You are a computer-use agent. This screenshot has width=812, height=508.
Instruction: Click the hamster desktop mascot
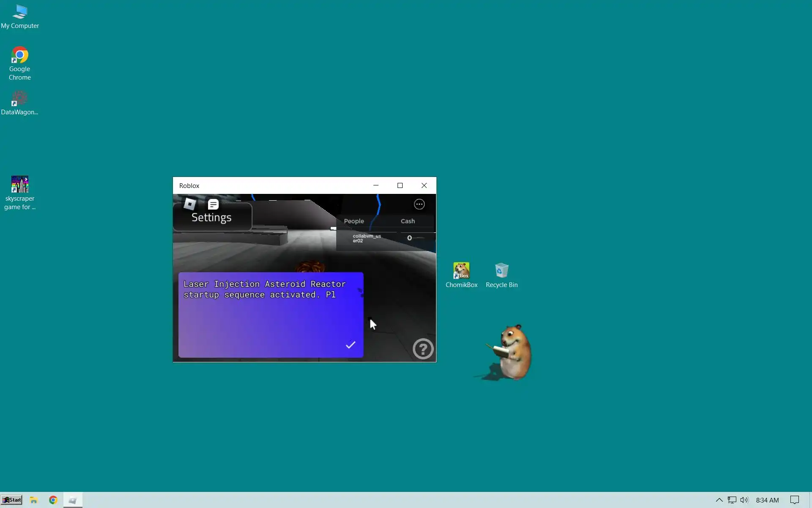pos(513,351)
